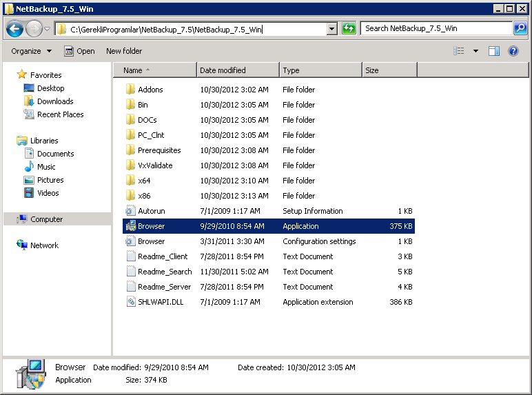Click the green Refresh button
Viewport: 532px width, 395px height.
(x=349, y=28)
